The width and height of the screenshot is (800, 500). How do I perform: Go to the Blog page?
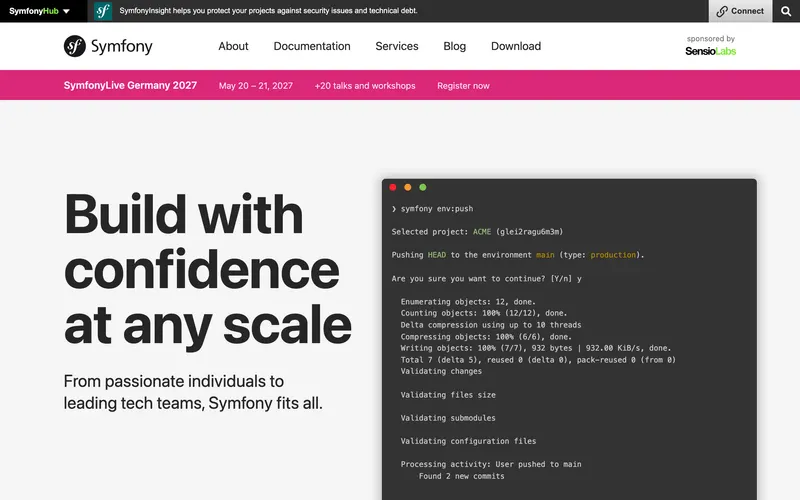click(454, 46)
